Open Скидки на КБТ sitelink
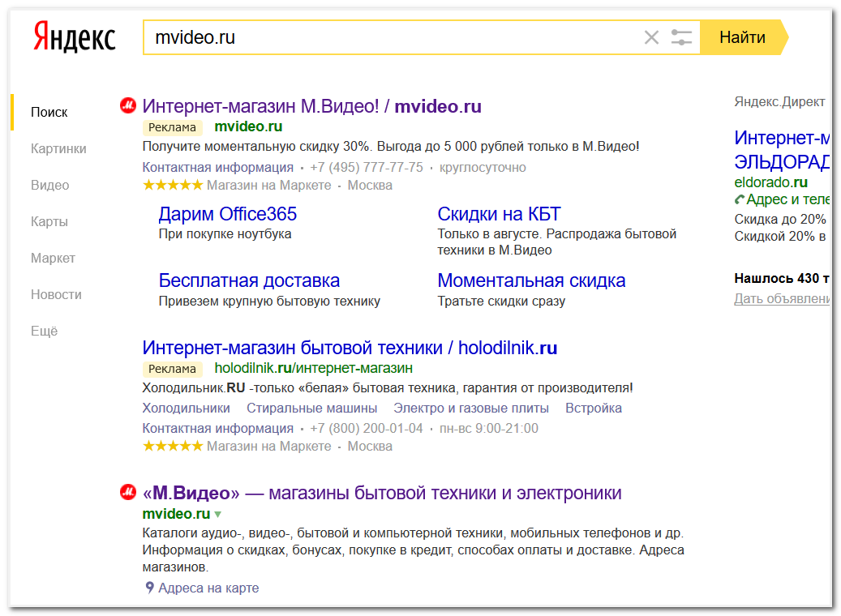 coord(499,214)
